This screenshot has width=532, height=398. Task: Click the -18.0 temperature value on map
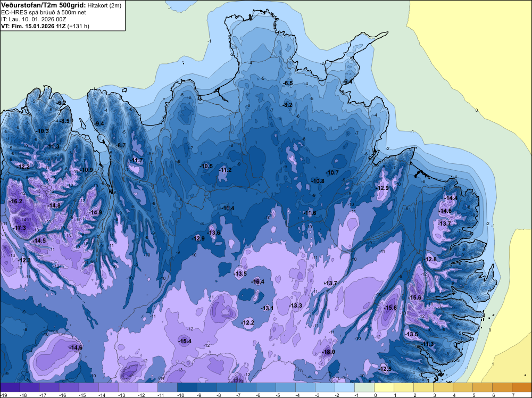[328, 352]
